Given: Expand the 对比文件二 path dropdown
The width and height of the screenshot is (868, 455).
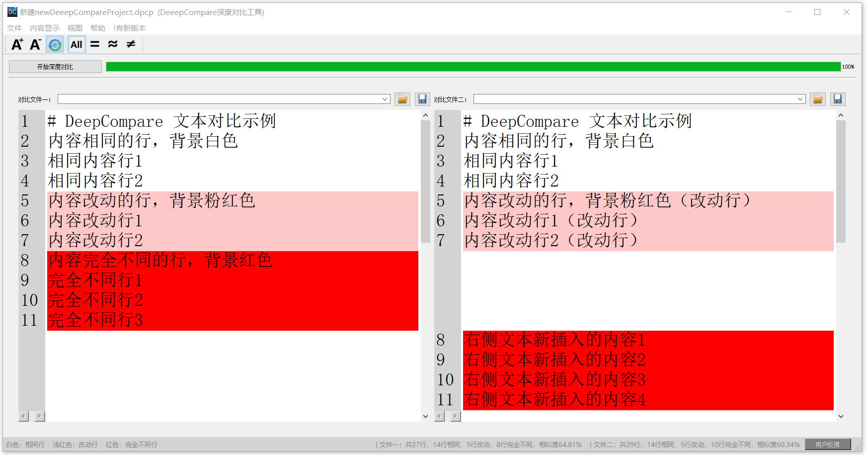Looking at the screenshot, I should click(800, 99).
